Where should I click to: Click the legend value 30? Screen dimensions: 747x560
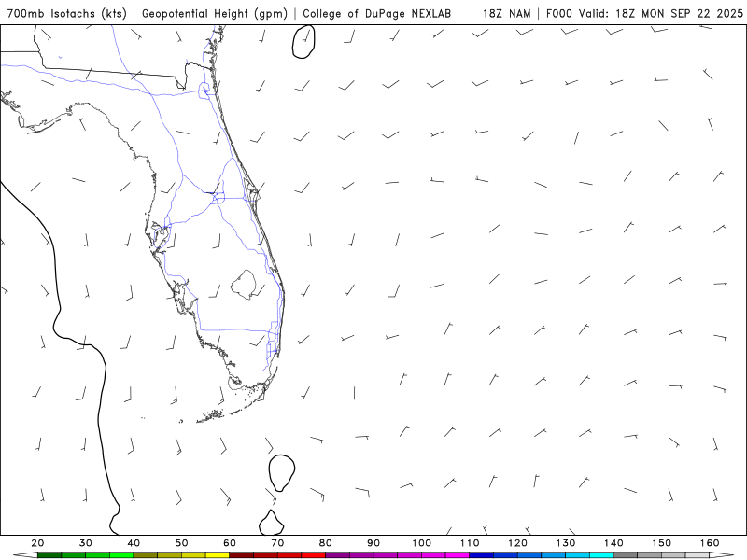tap(86, 543)
